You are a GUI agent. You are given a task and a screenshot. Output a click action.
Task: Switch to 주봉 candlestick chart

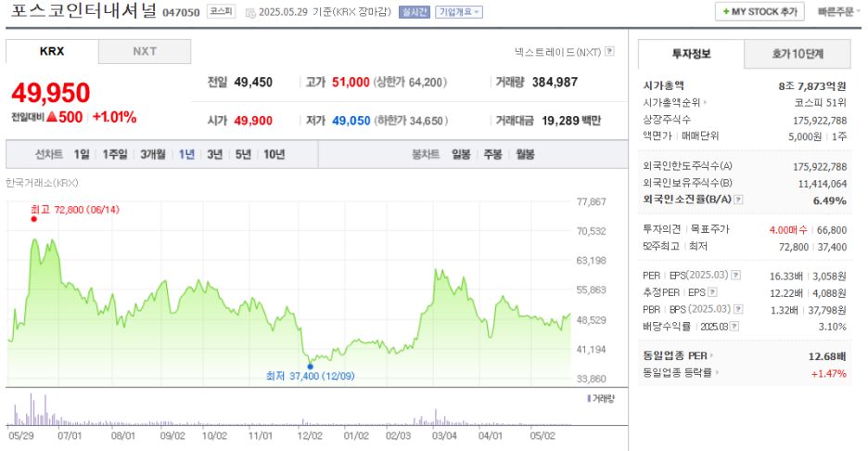492,154
